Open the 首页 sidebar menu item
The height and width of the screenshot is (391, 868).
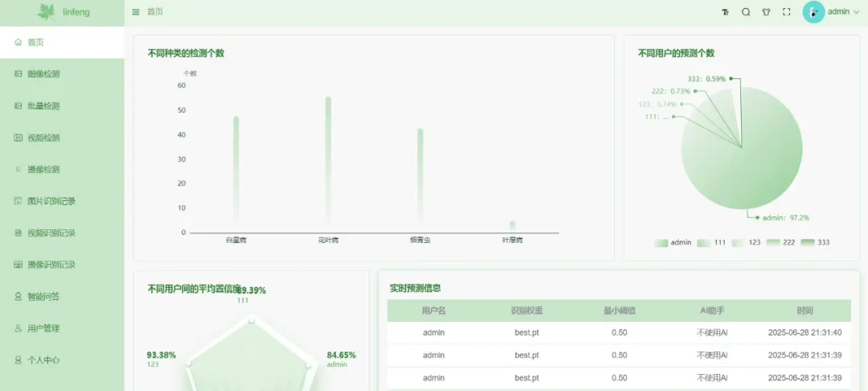(62, 42)
